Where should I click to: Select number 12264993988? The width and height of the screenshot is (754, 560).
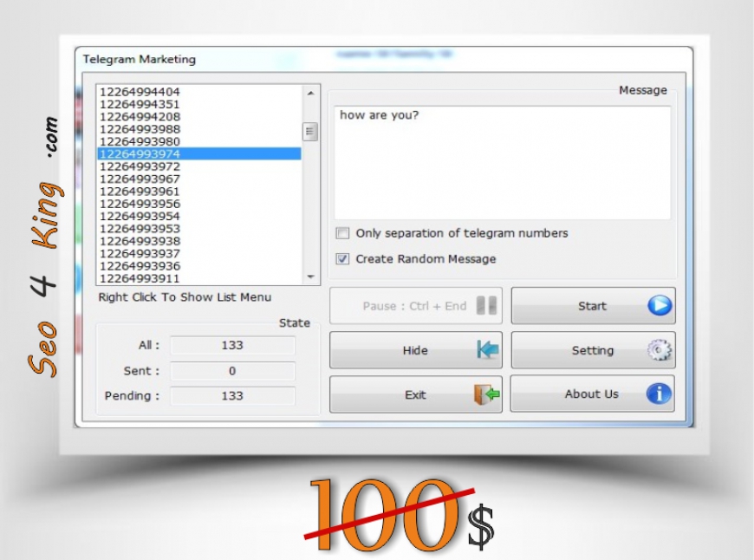point(199,129)
